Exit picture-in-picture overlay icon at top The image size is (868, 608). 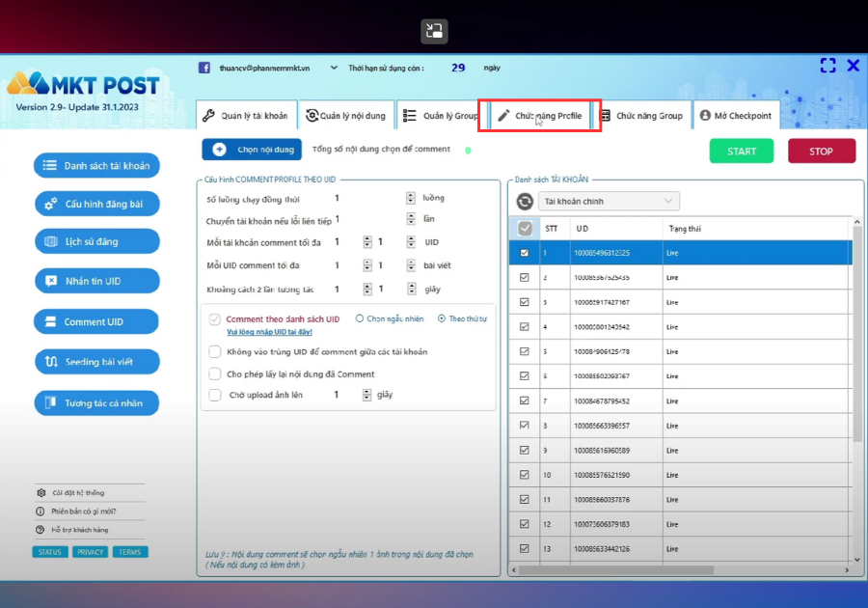tap(434, 31)
